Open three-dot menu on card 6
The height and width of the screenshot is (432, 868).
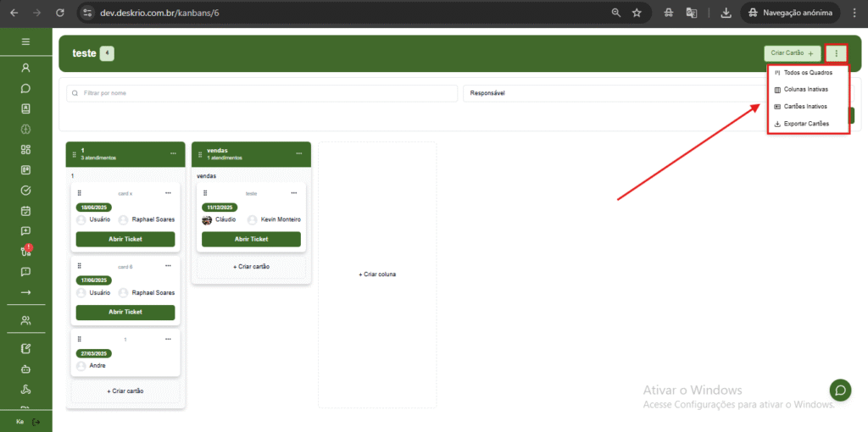coord(168,266)
